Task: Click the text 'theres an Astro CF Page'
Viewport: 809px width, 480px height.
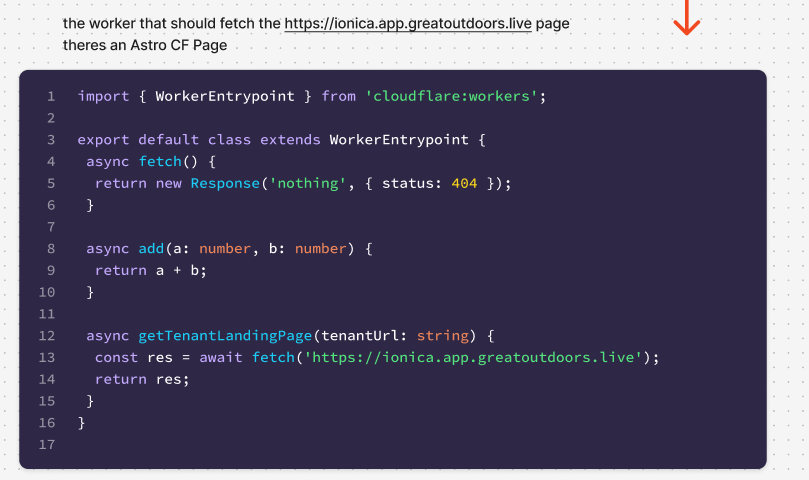Action: coord(145,45)
